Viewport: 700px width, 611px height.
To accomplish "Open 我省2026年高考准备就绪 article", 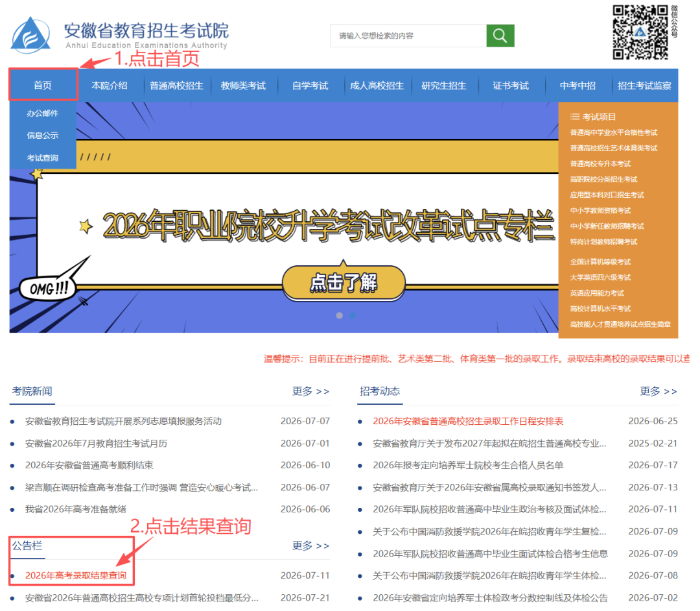I will pos(75,509).
